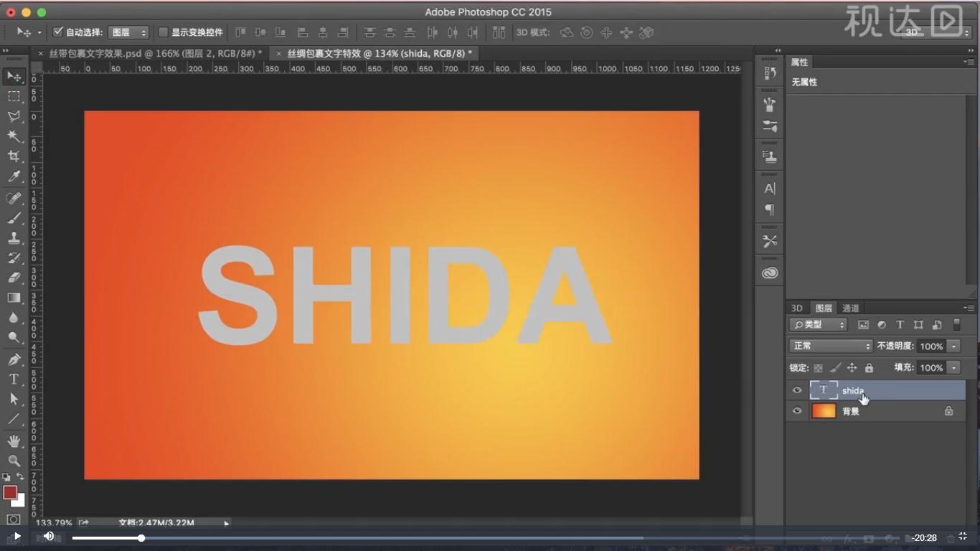980x551 pixels.
Task: Turn layer filtering switch on or off
Action: click(x=956, y=325)
